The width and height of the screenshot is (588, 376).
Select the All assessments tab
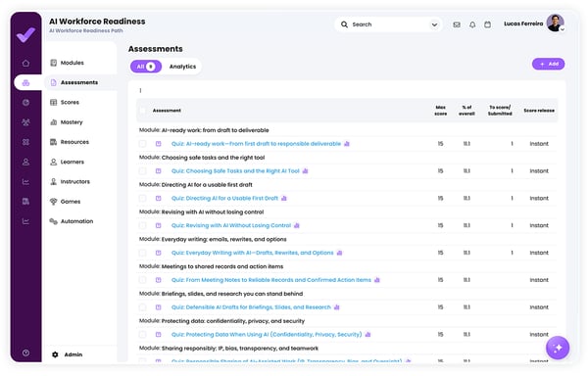pyautogui.click(x=146, y=67)
